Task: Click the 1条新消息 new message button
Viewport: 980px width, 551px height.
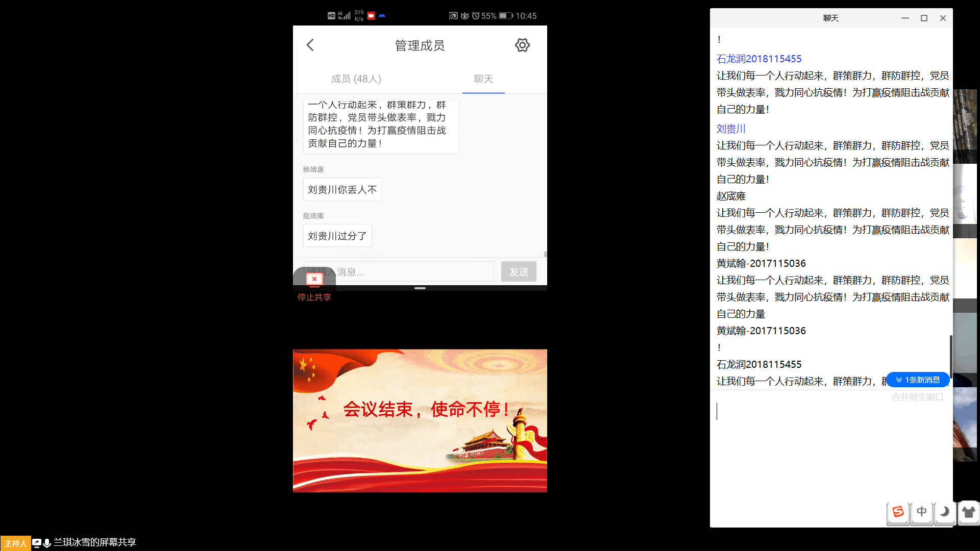Action: [x=918, y=380]
